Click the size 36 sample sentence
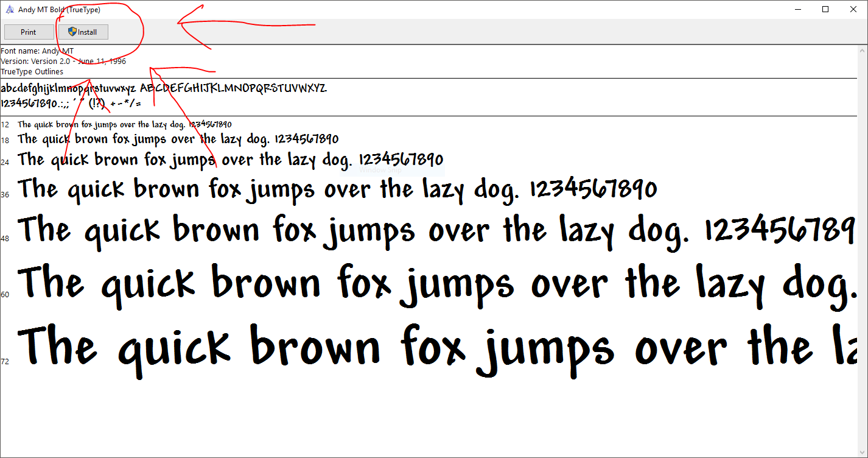This screenshot has height=458, width=868. (x=337, y=189)
